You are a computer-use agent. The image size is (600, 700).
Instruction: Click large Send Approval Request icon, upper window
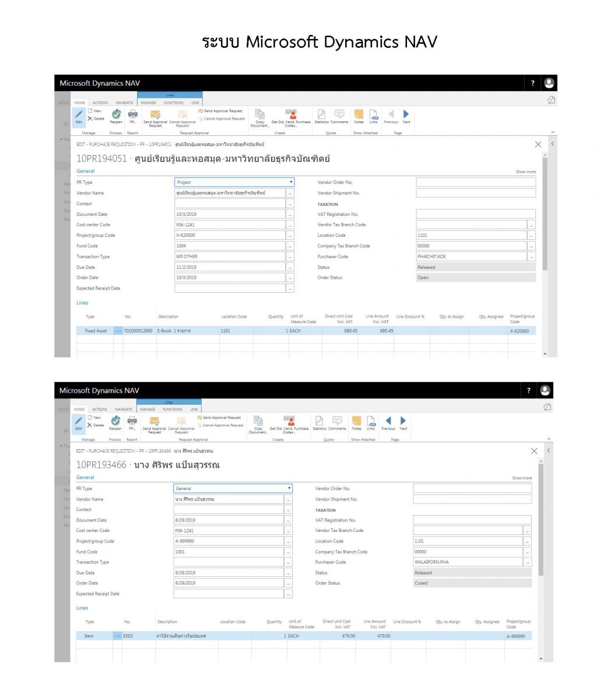(x=155, y=118)
